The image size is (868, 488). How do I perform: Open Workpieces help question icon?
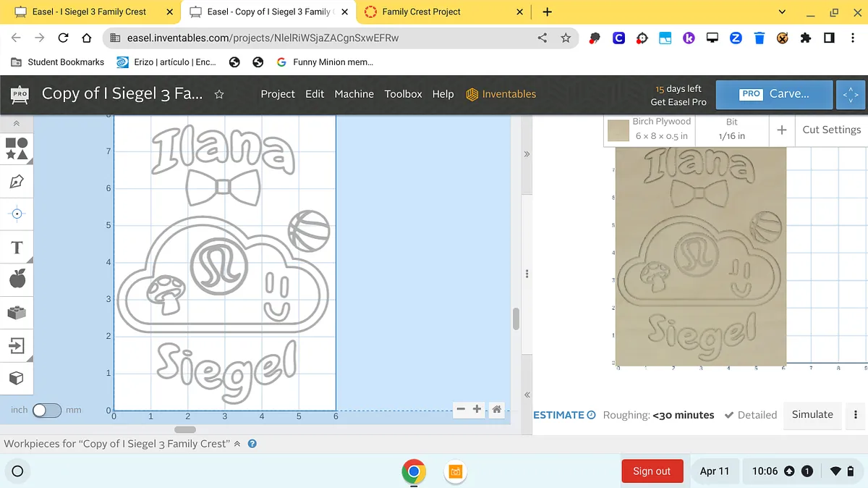coord(252,443)
